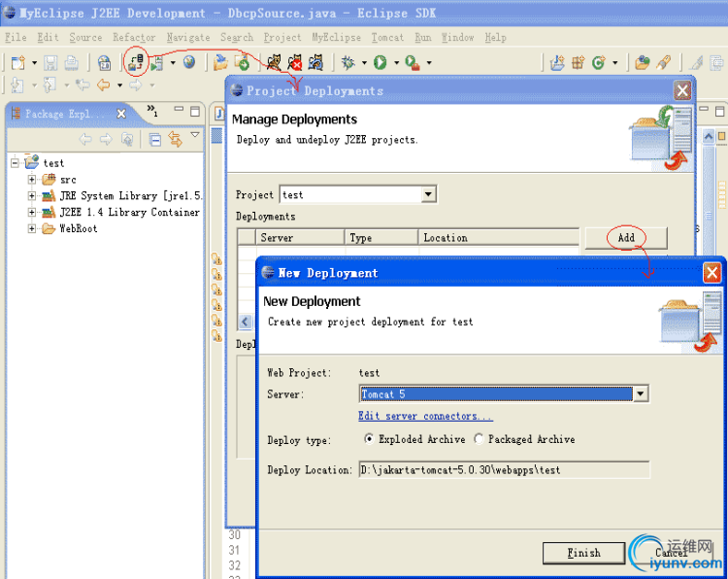728x579 pixels.
Task: Open the dropdown arrow next to Debug icon
Action: tap(364, 63)
